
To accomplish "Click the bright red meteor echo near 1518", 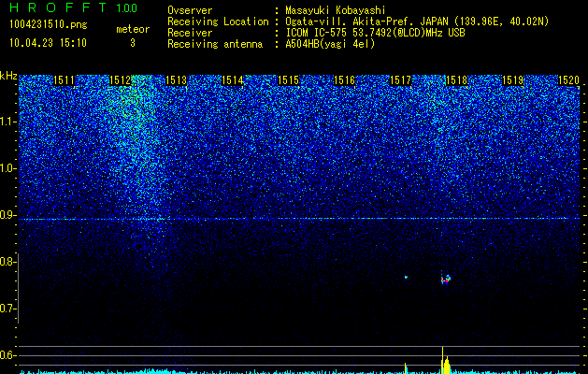I will (x=446, y=279).
